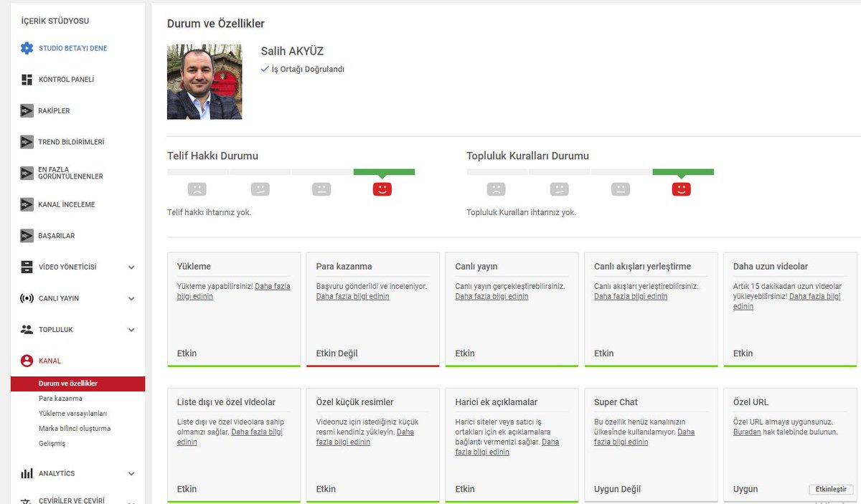Open Daha fazla bilgi in Canlı akışları yerleştirme
Viewport: 861px width, 504px height.
point(631,296)
